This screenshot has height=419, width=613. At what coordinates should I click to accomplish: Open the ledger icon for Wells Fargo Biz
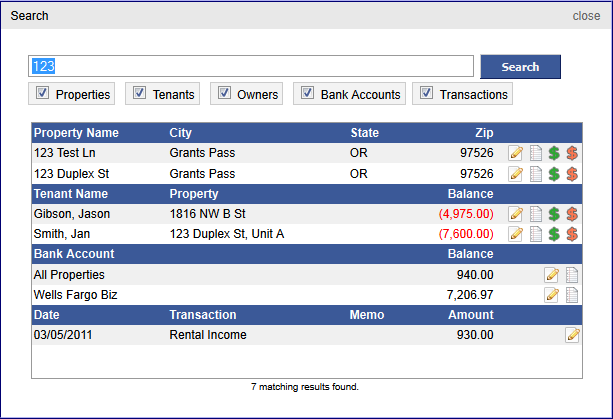pyautogui.click(x=572, y=294)
